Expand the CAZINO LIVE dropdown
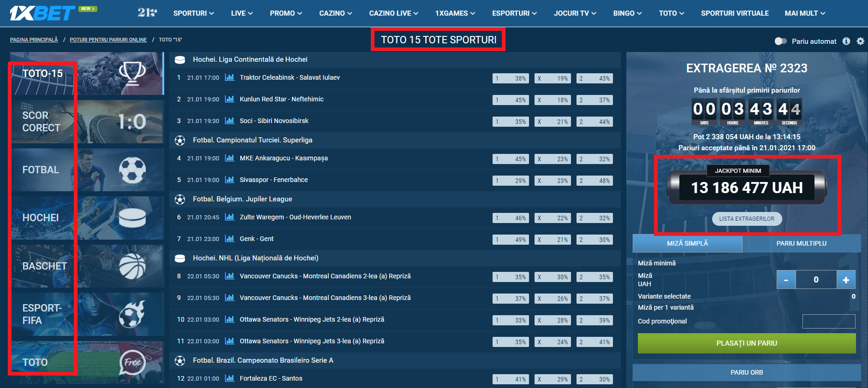Screen dimensions: 868x388 [x=393, y=13]
